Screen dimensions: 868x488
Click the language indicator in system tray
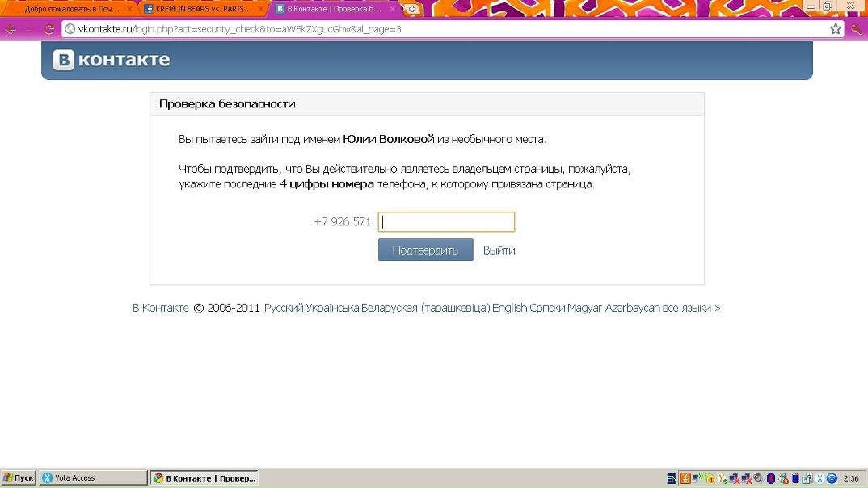pos(672,478)
